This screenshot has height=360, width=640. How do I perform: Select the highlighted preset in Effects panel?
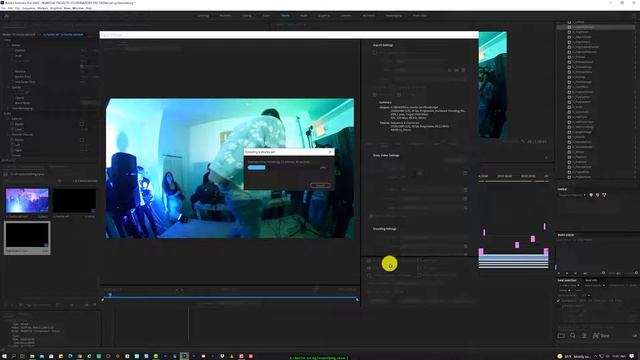coord(596,27)
